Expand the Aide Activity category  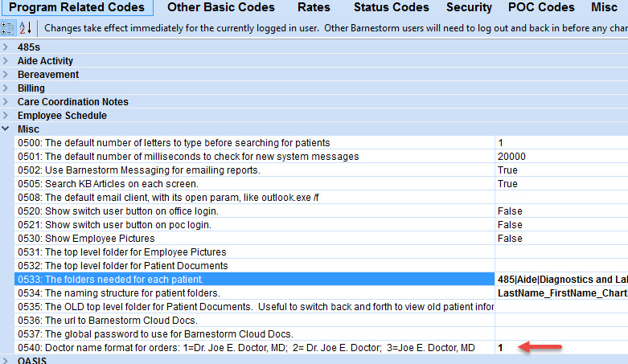coord(6,60)
